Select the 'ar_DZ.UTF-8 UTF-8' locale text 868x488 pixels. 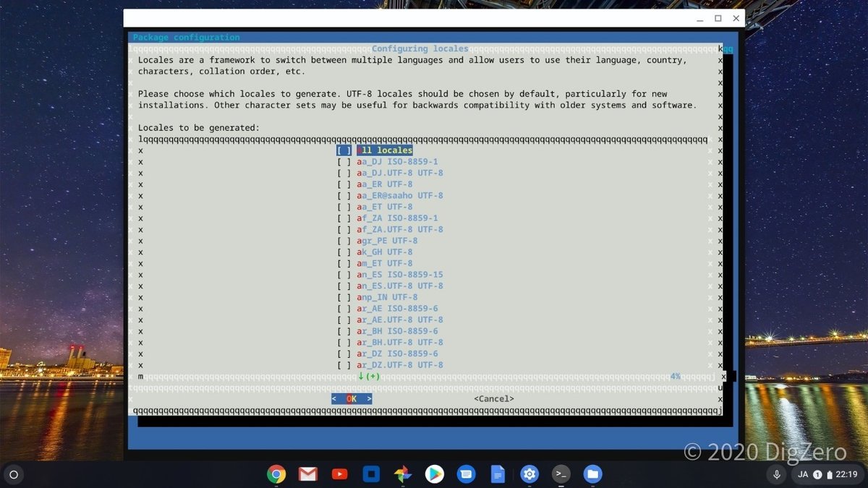click(400, 365)
